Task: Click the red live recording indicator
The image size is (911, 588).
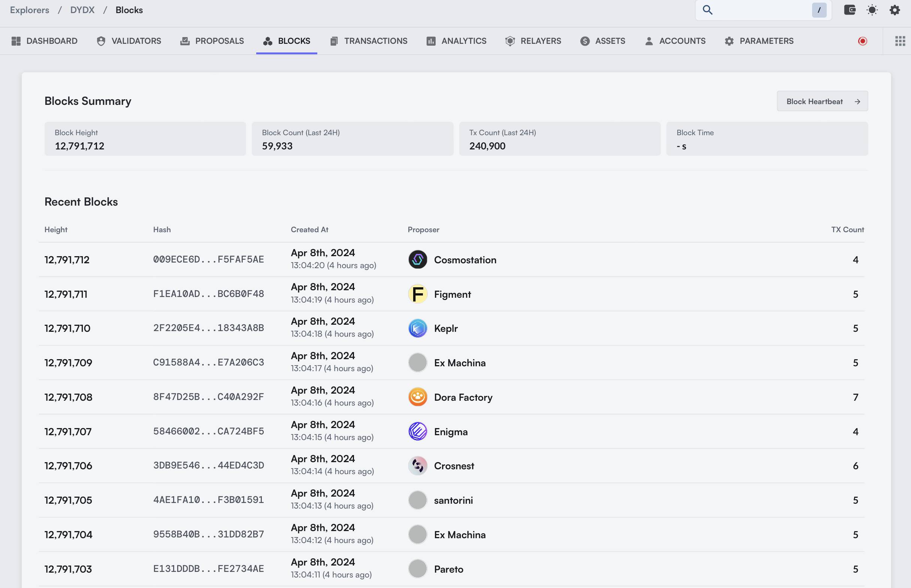Action: [863, 41]
